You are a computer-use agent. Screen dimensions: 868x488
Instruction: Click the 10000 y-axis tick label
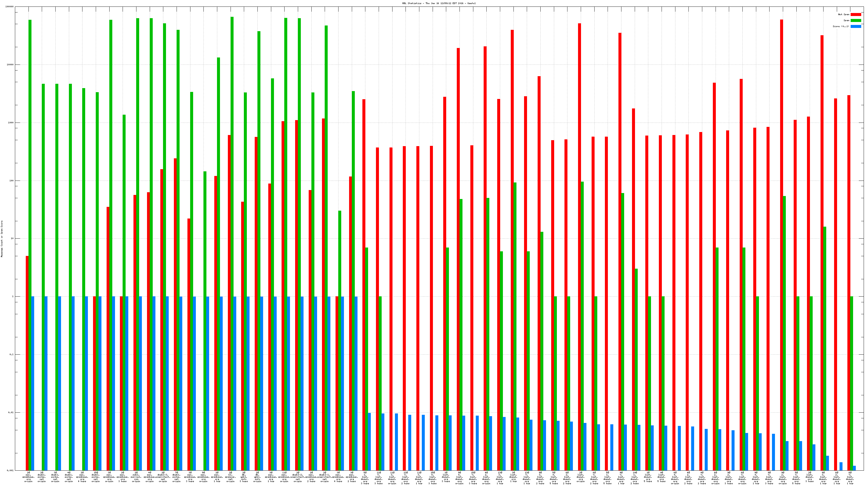tap(11, 65)
